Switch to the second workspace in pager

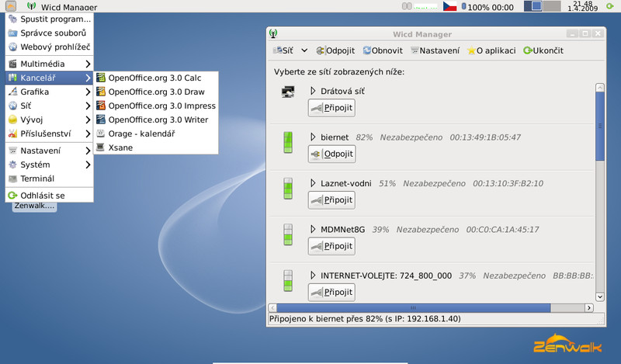(551, 6)
